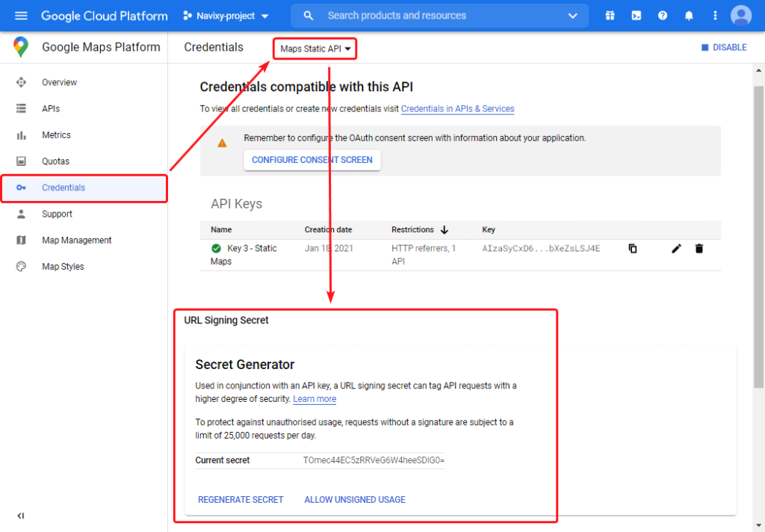
Task: Select the AIzaSyCxD6 key value
Action: click(x=541, y=248)
